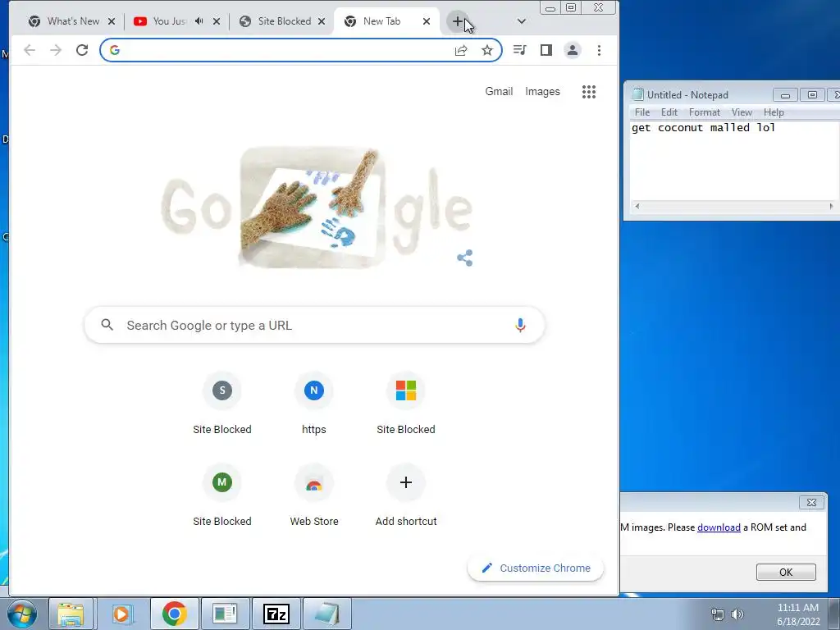Close the What's New tab
The width and height of the screenshot is (840, 630).
[112, 21]
